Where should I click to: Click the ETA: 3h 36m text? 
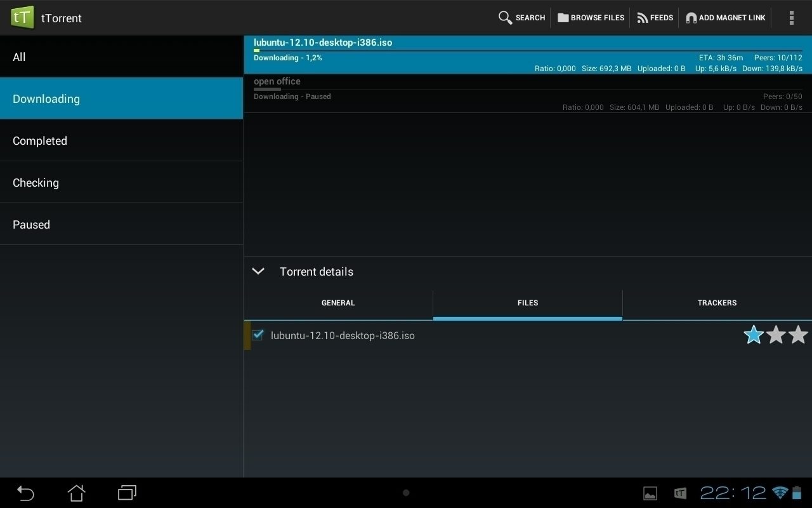(x=721, y=58)
